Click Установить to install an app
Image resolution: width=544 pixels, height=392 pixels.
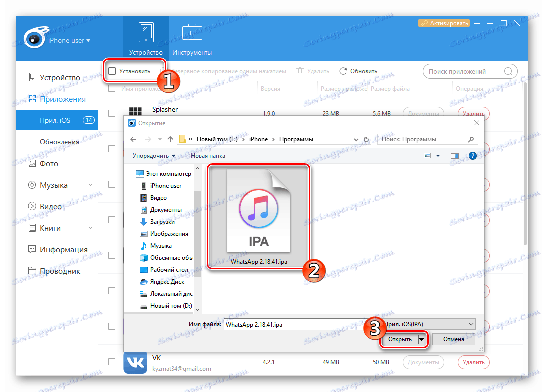pyautogui.click(x=130, y=71)
